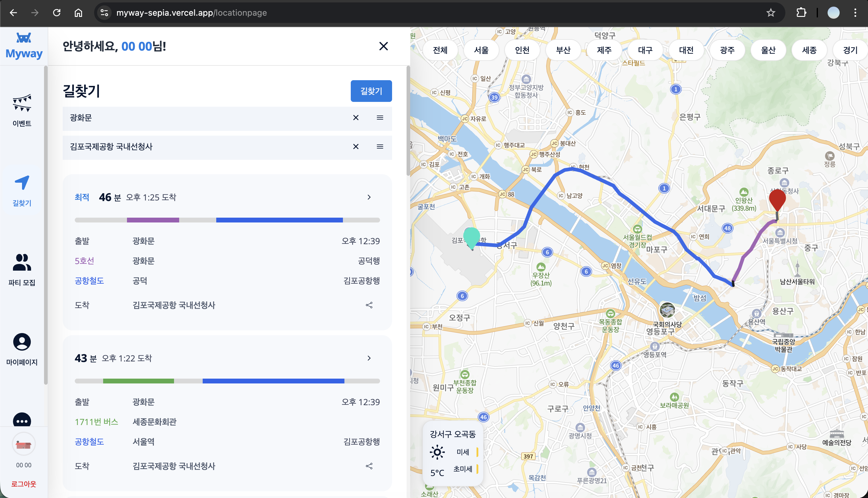Screen dimensions: 868x498
Task: Click the red 로그아웃 link
Action: click(x=24, y=484)
